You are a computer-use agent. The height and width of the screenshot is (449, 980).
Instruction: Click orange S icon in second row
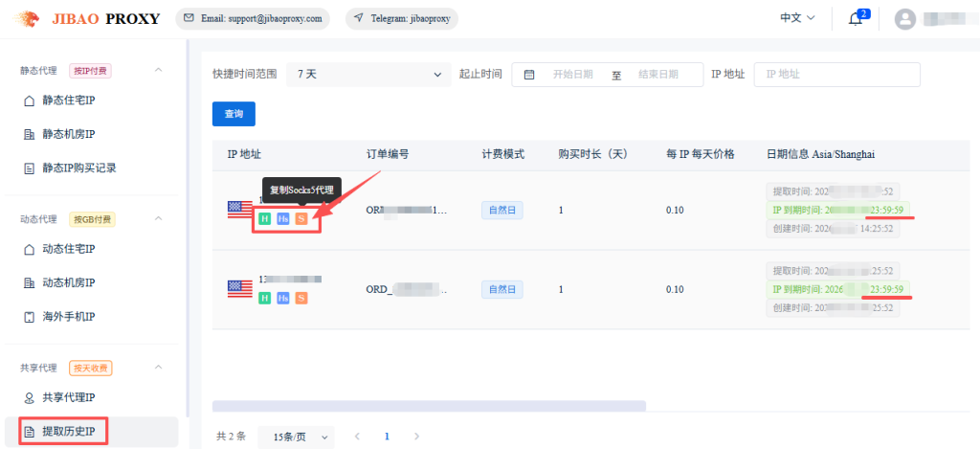click(x=301, y=298)
